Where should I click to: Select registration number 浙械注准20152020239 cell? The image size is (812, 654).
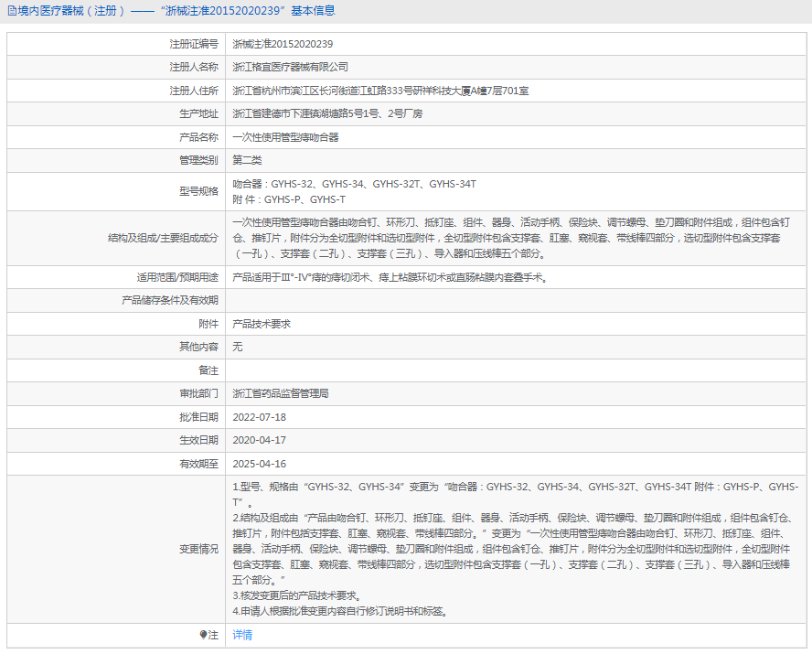click(x=283, y=44)
